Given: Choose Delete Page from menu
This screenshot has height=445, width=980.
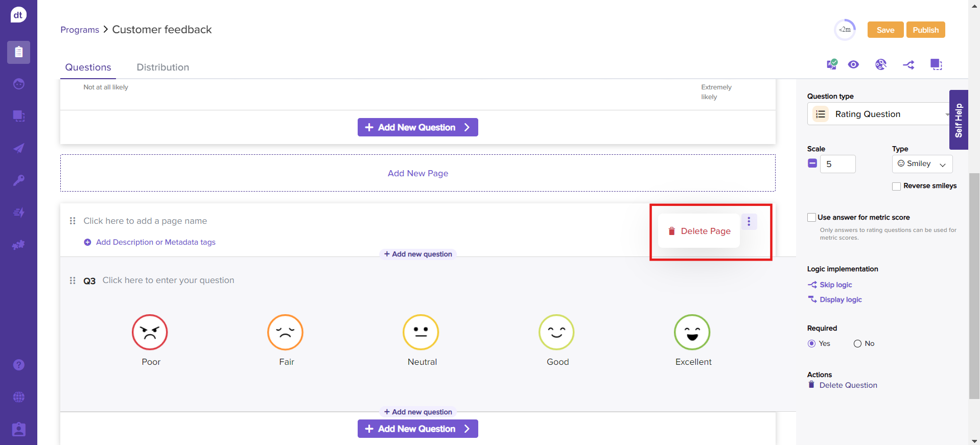Looking at the screenshot, I should (699, 231).
